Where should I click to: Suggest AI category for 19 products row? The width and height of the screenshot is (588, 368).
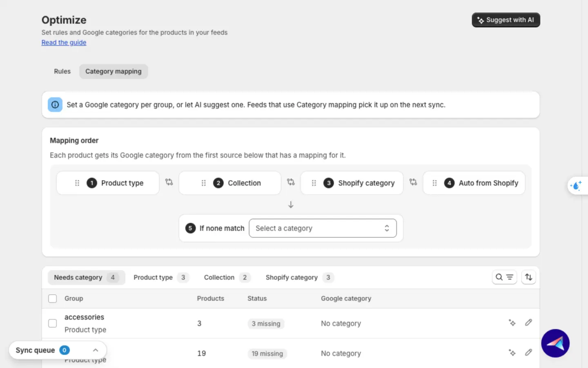[512, 353]
